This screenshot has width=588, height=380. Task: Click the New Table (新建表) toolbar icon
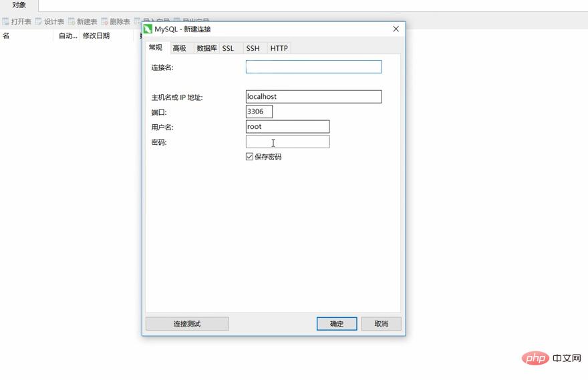71,21
